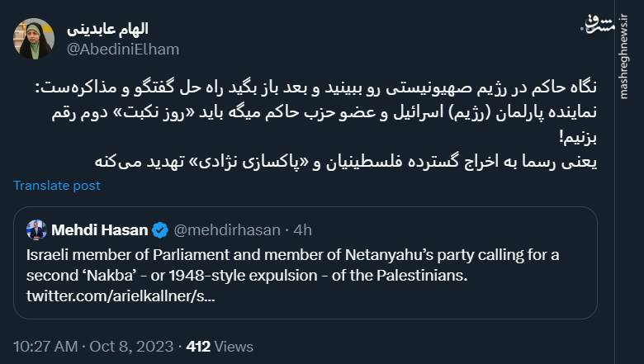Click the 10:27 AM post time
Image resolution: width=644 pixels, height=364 pixels.
pyautogui.click(x=47, y=347)
